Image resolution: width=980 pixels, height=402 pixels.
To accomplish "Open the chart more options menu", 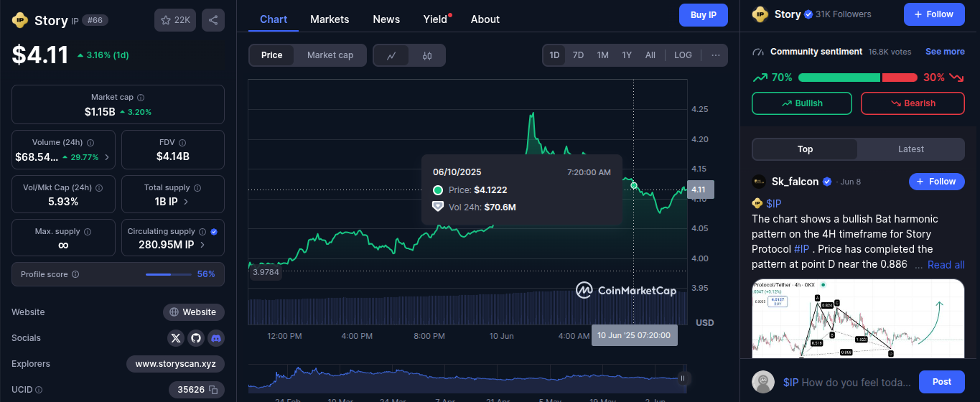I will (715, 55).
